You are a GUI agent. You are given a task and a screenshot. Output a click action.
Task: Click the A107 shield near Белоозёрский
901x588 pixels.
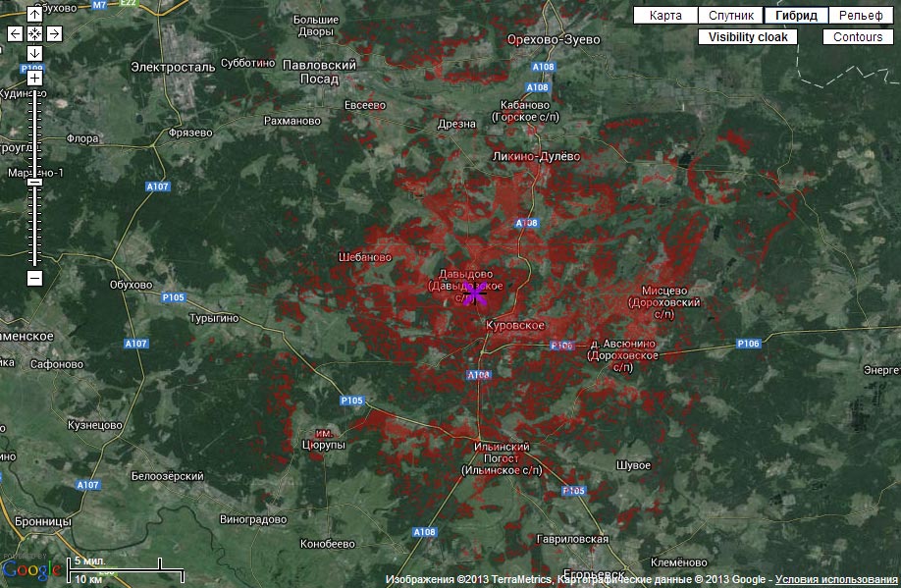click(x=88, y=485)
